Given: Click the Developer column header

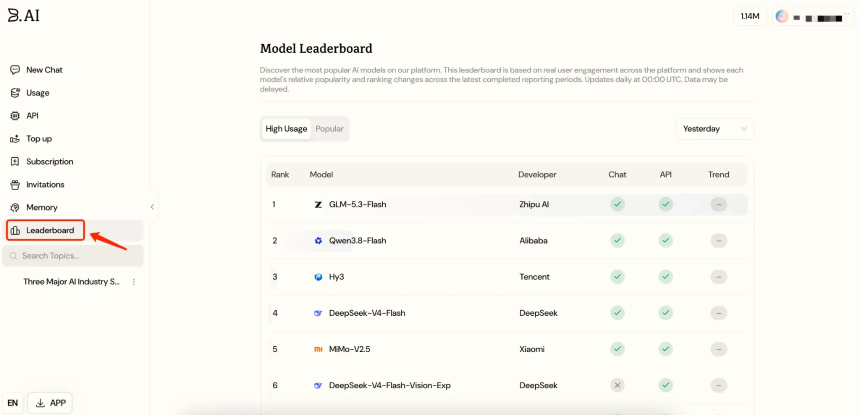Looking at the screenshot, I should coord(538,175).
